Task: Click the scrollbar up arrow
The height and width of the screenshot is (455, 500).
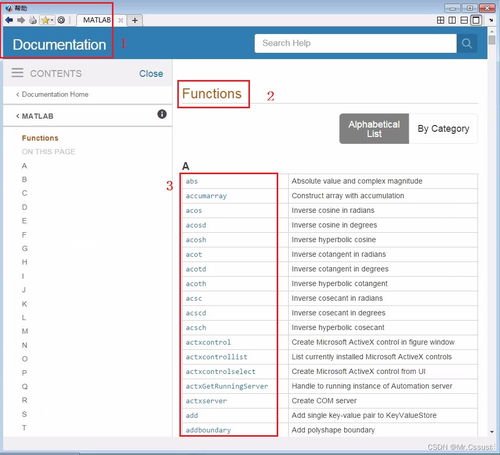Action: point(492,31)
